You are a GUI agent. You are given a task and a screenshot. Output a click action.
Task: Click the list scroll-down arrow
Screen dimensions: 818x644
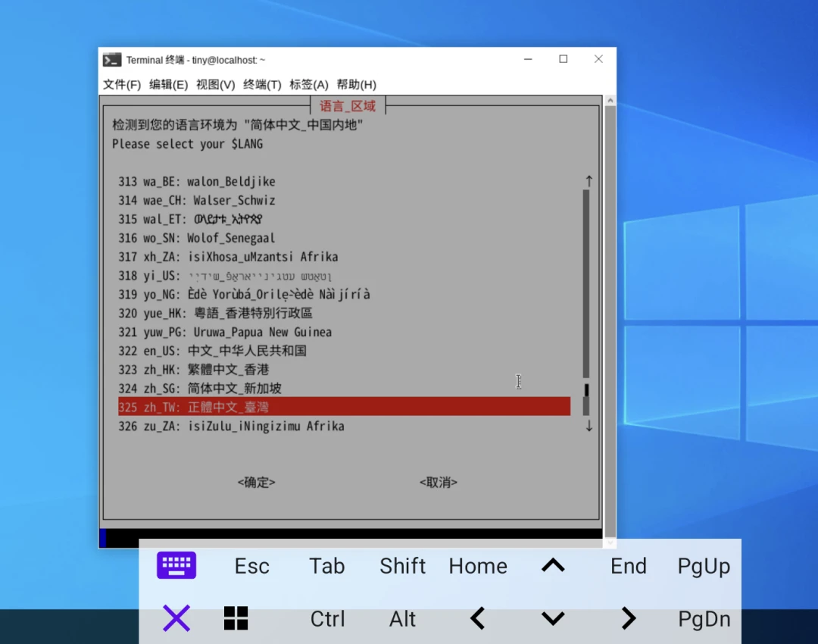pyautogui.click(x=589, y=427)
